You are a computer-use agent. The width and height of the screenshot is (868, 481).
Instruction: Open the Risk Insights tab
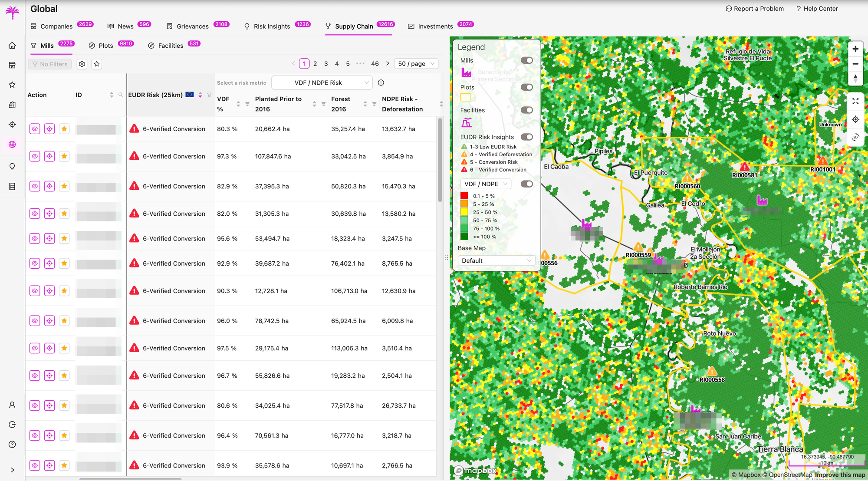click(x=272, y=26)
